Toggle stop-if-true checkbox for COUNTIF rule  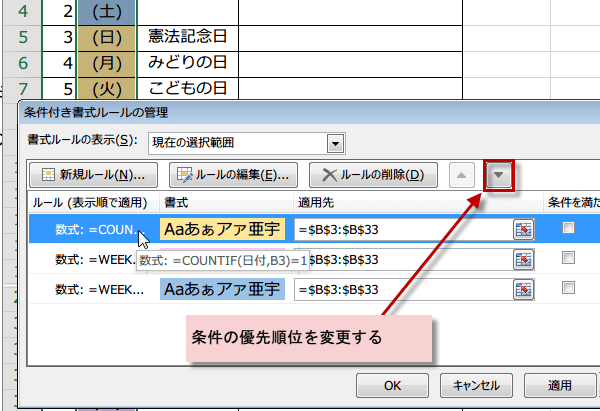tap(568, 228)
